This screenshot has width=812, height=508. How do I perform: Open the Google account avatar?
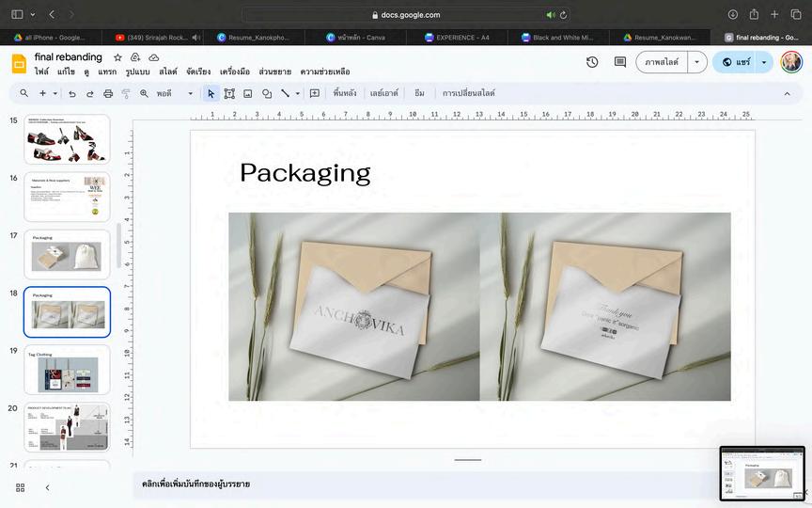pyautogui.click(x=791, y=62)
